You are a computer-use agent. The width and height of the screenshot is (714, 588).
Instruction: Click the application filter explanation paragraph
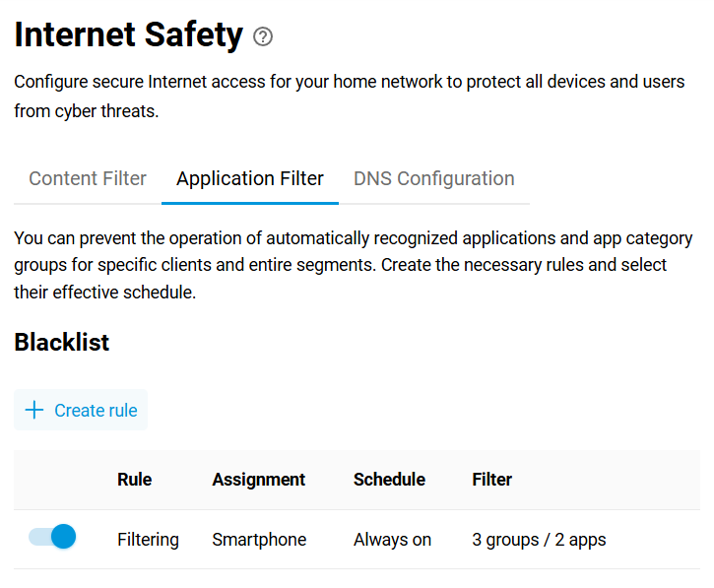click(x=353, y=266)
